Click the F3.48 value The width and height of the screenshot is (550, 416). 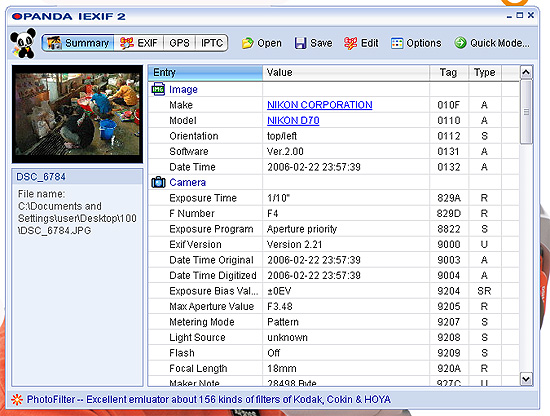tap(280, 307)
